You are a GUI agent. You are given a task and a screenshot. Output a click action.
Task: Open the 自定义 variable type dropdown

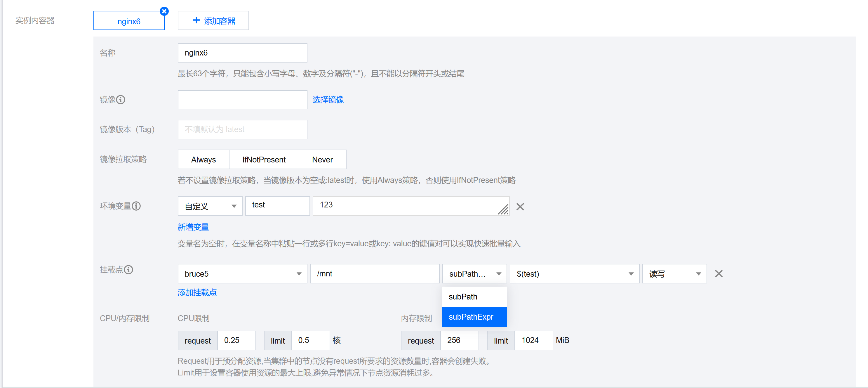[x=210, y=206]
